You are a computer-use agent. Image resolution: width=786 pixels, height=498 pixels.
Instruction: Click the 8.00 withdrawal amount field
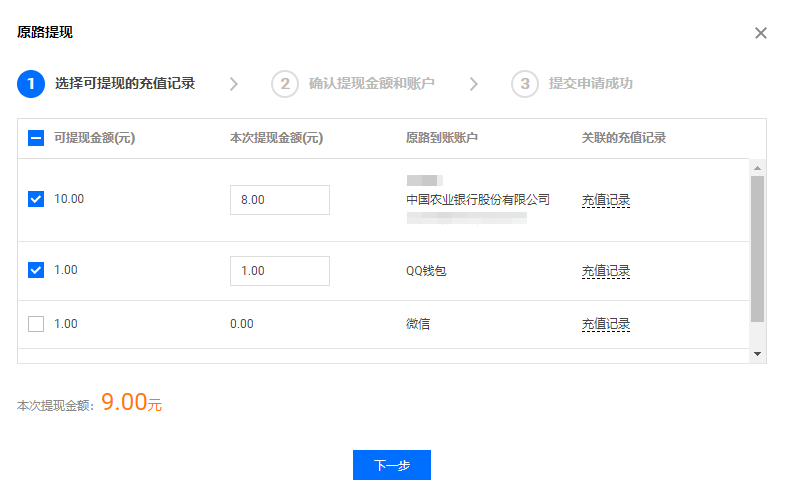click(x=279, y=200)
